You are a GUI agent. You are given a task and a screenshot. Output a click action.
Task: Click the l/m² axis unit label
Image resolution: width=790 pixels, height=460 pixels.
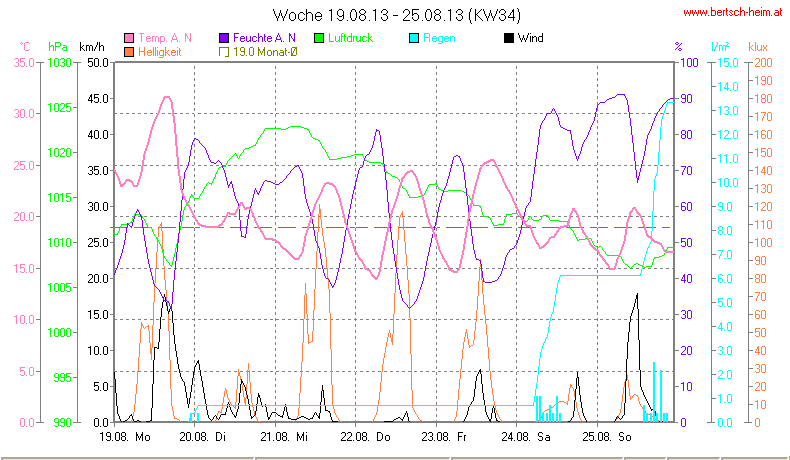tap(720, 47)
